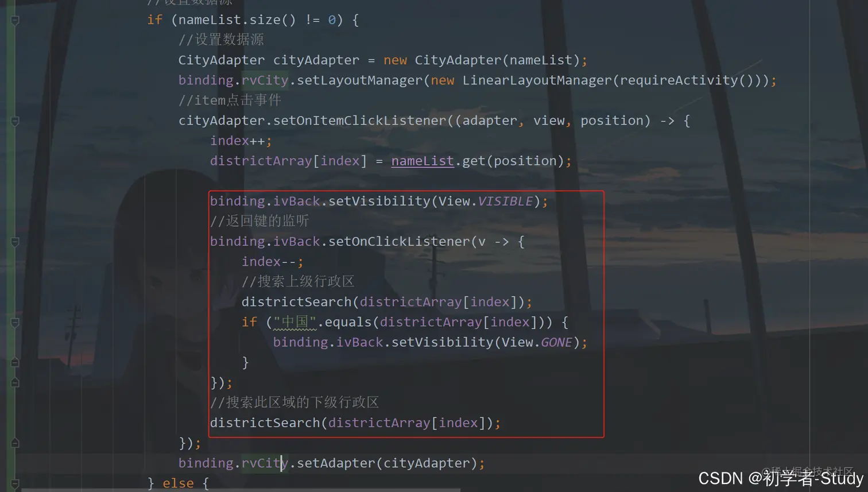Click the //item点击事件 comment
The width and height of the screenshot is (868, 492).
[x=230, y=100]
